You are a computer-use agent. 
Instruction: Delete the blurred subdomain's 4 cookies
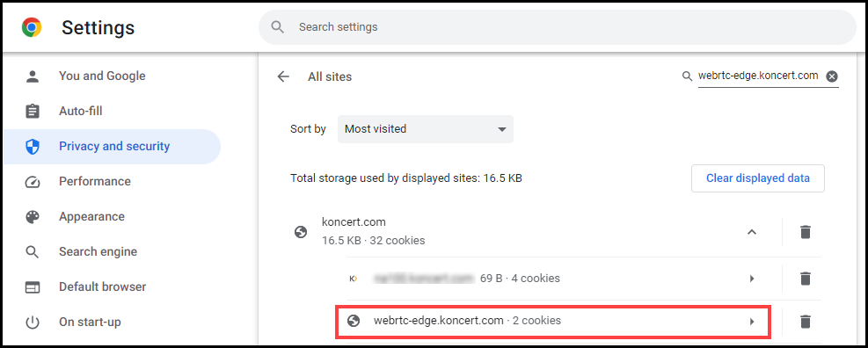[806, 279]
